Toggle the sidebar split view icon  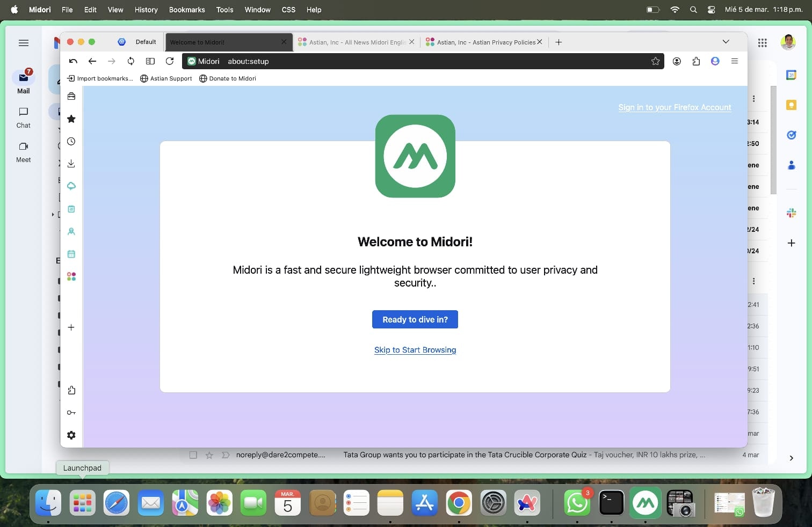click(x=150, y=61)
